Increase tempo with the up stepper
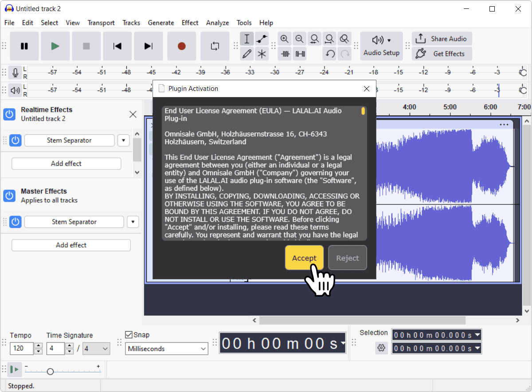Viewport: 532px width, 392px height. pos(39,346)
